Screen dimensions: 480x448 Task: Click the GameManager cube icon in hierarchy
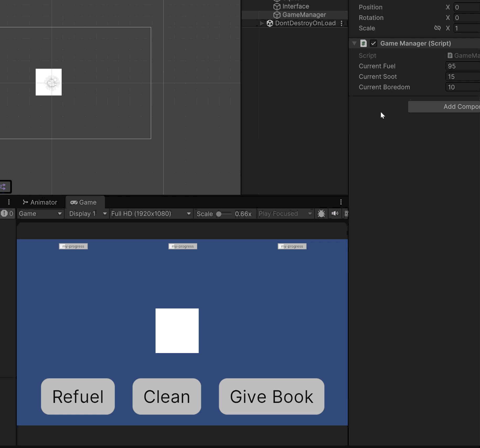(x=277, y=15)
